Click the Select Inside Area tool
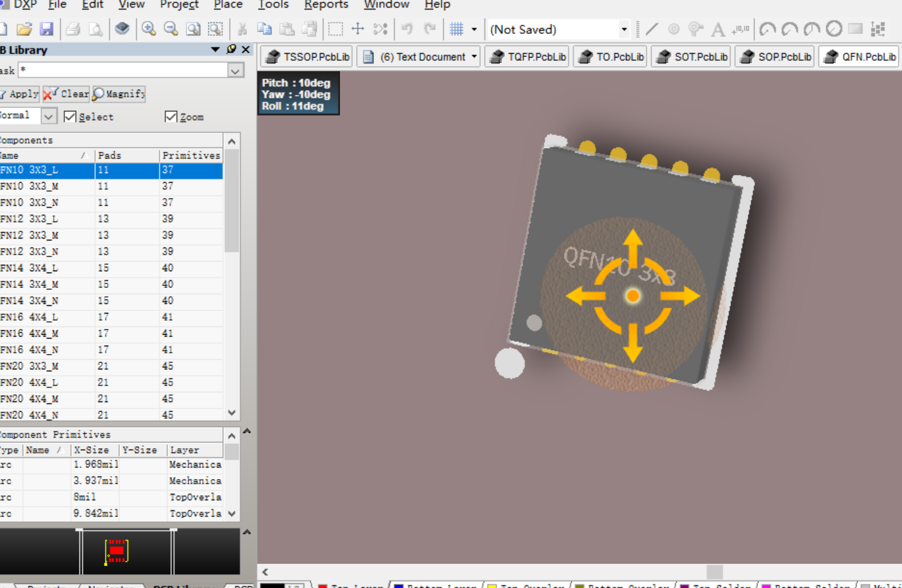 point(336,29)
